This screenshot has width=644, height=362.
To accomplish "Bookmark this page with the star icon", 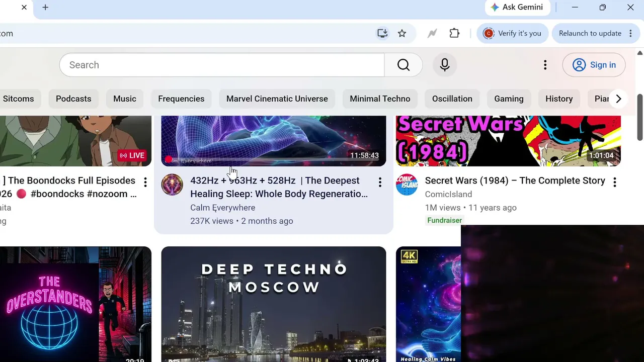I will (x=402, y=33).
